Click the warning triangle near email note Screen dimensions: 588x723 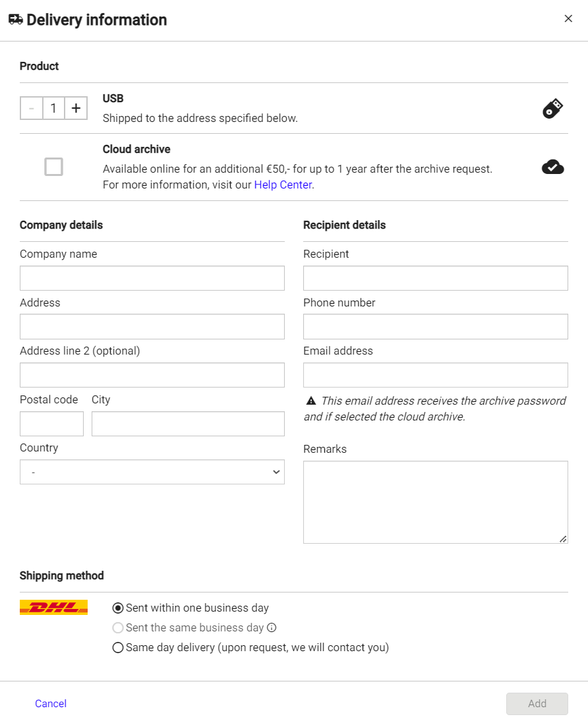310,401
